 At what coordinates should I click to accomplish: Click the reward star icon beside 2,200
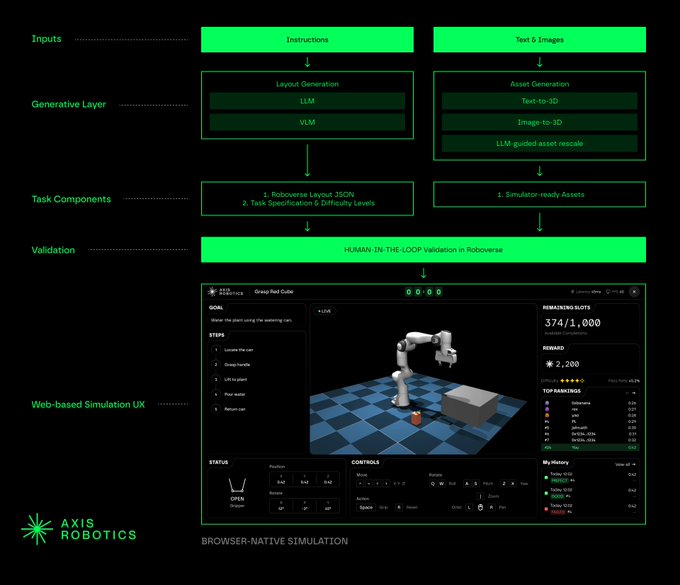point(548,364)
